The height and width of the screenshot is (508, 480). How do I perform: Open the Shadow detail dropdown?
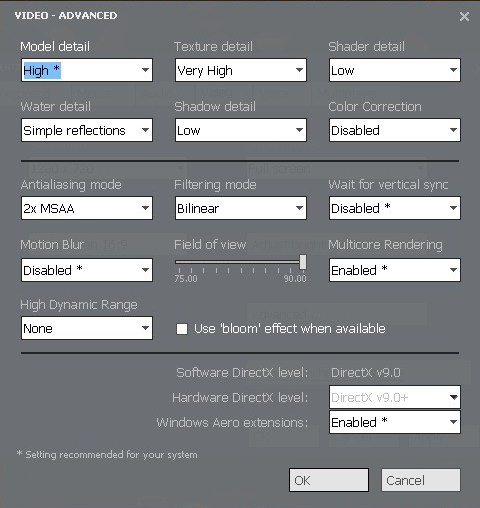click(241, 130)
